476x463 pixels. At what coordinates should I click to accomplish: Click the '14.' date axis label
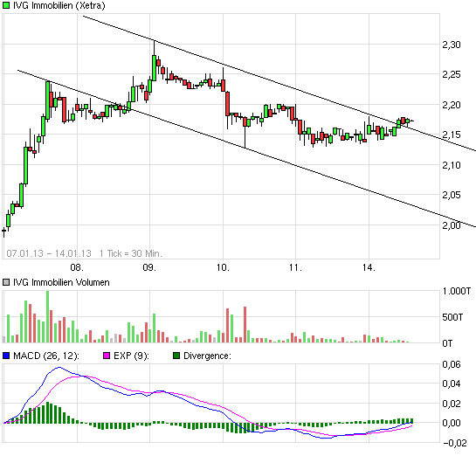pos(369,267)
